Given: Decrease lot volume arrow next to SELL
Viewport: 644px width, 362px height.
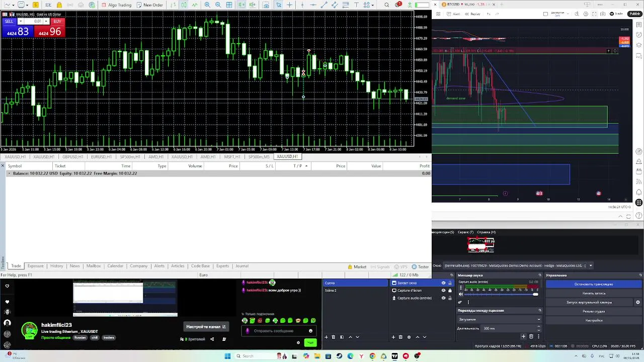Looking at the screenshot, I should (20, 22).
